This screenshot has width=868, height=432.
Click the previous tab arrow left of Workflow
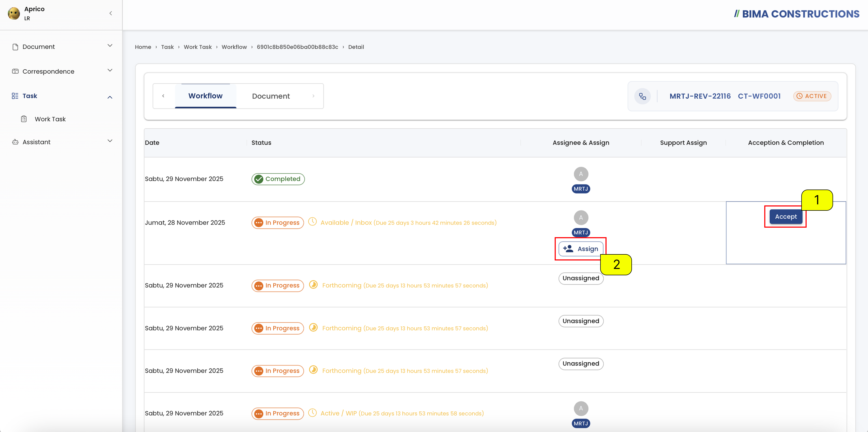coord(164,96)
